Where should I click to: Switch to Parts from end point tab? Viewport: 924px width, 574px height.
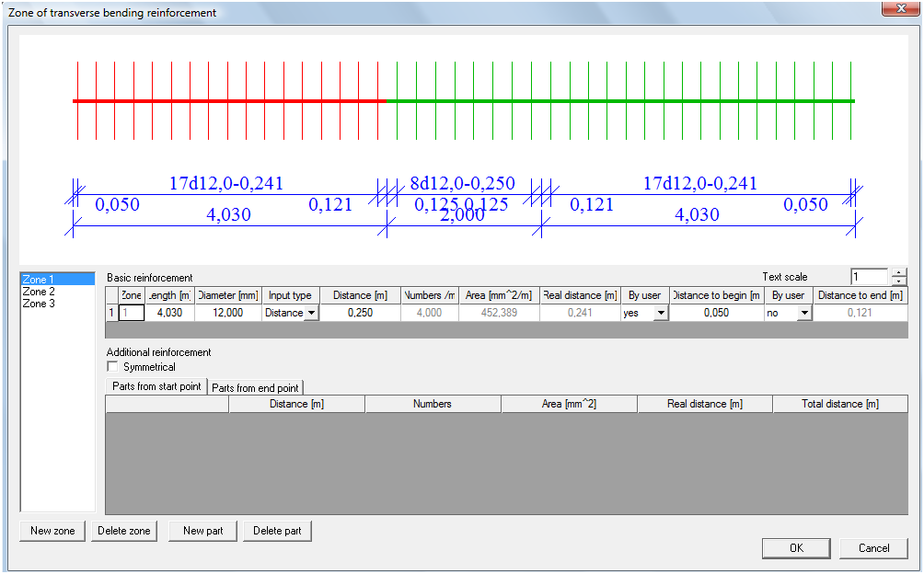(255, 388)
